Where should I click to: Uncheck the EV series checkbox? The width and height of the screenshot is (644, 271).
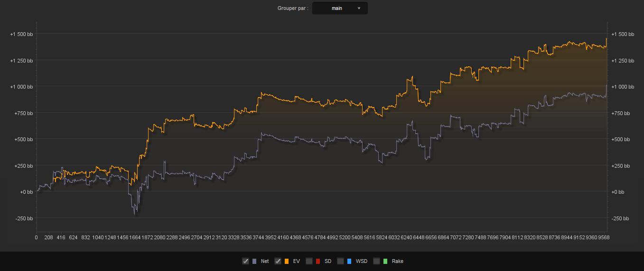click(278, 261)
